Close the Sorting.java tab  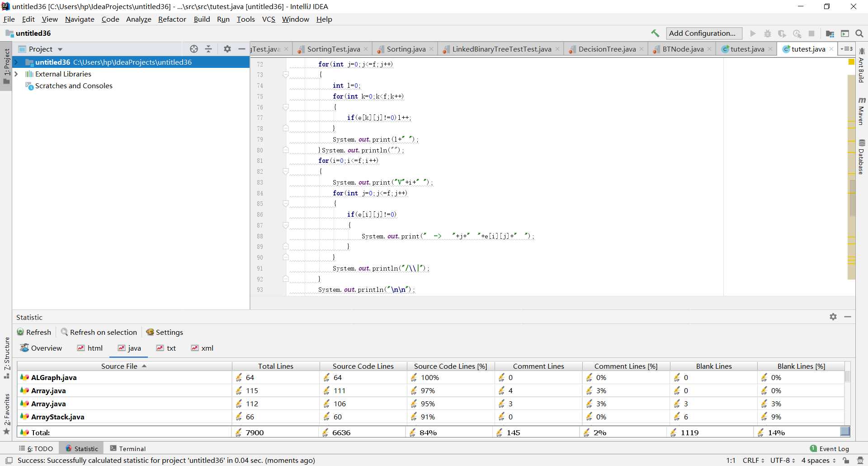[x=431, y=49]
